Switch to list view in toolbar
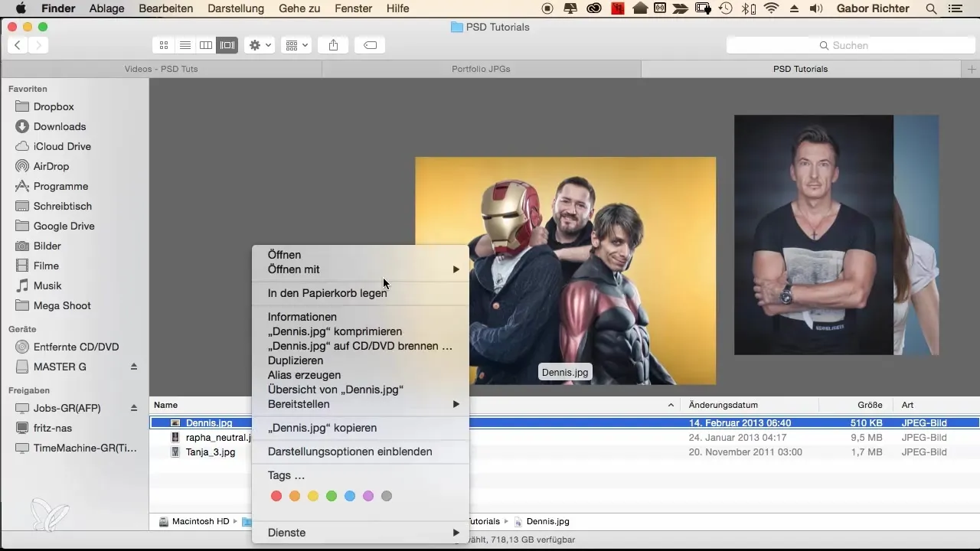980x551 pixels. point(185,45)
